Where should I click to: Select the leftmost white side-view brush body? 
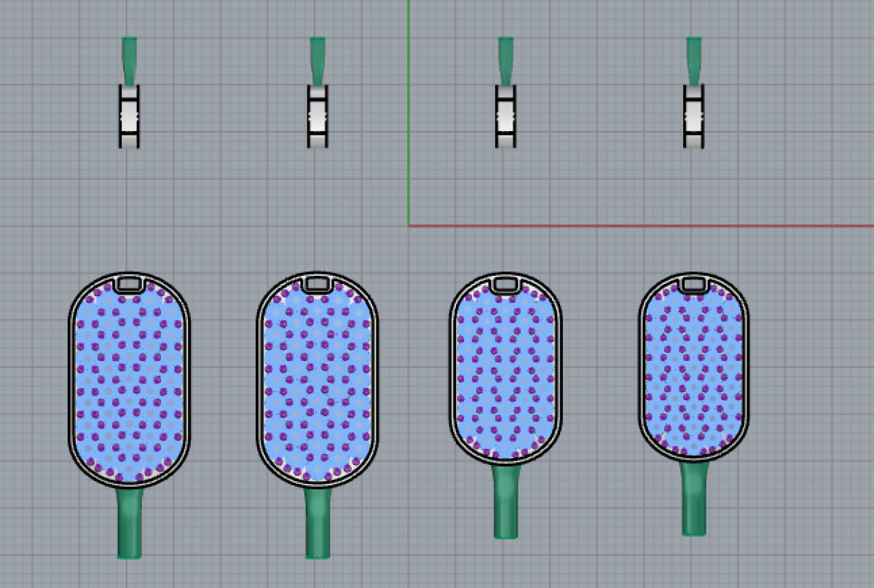(129, 116)
